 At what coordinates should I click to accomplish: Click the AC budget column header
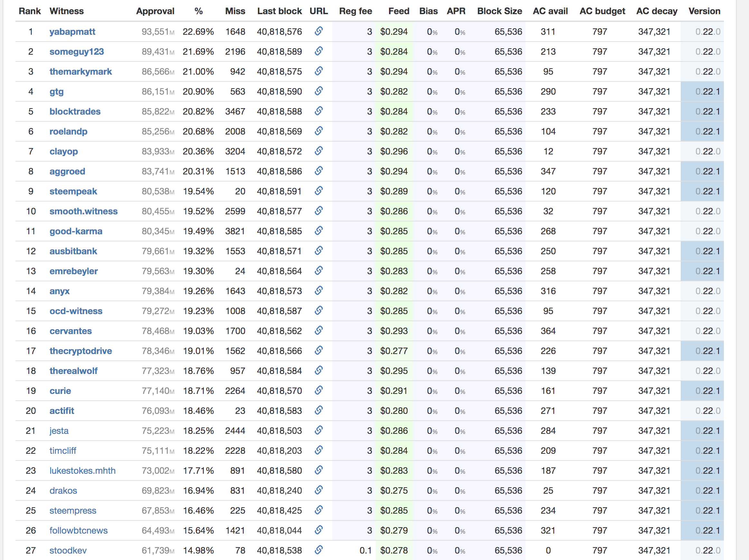click(602, 12)
